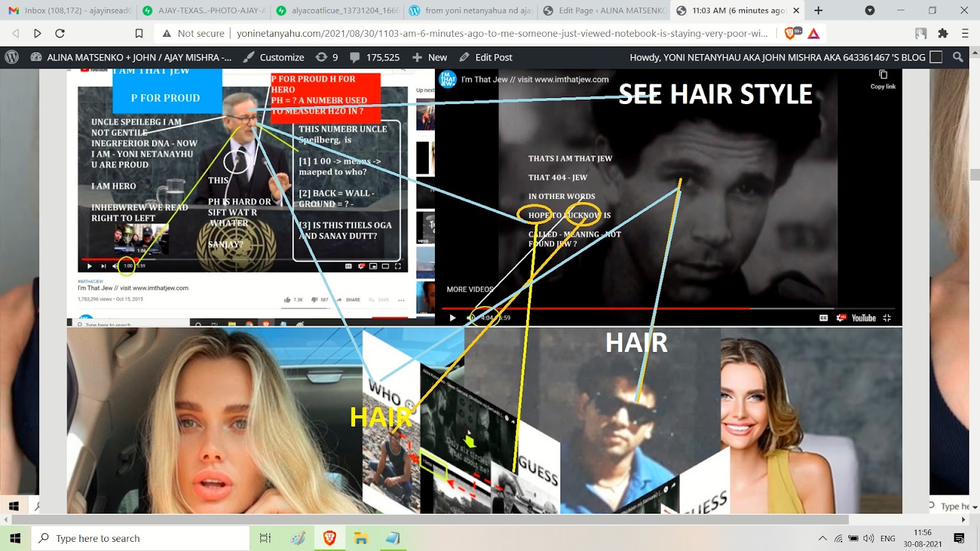The height and width of the screenshot is (551, 980).
Task: Open WordPress admin bar search magnifier
Action: click(958, 57)
